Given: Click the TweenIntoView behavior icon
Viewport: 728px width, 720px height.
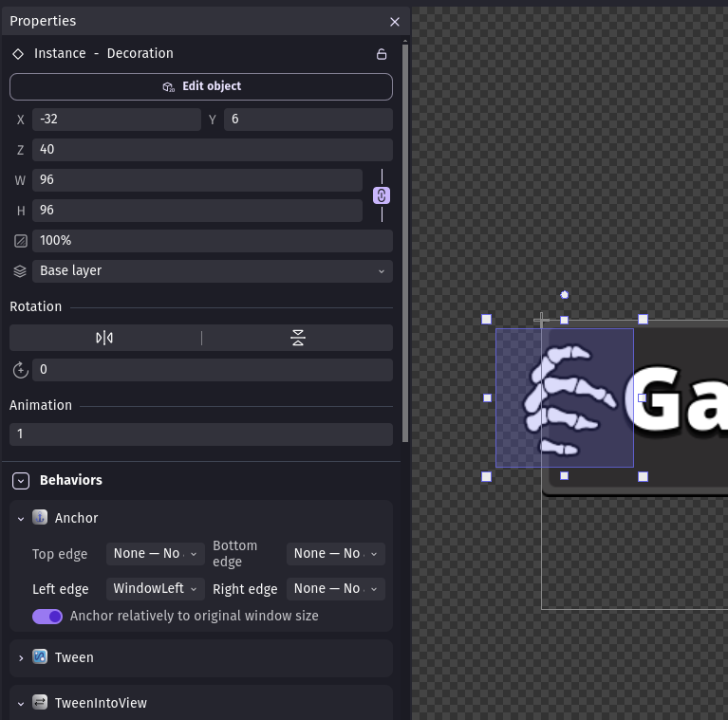Looking at the screenshot, I should click(40, 702).
